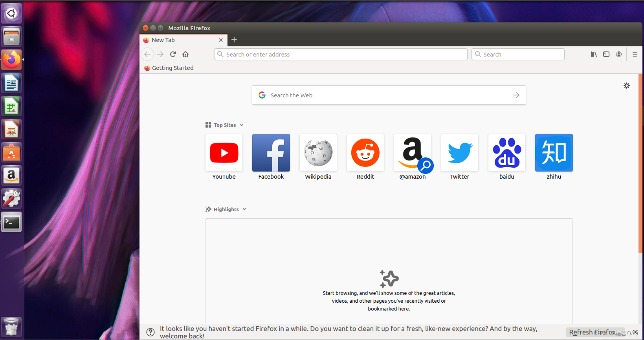The width and height of the screenshot is (644, 340).
Task: Select the New Tab tab
Action: point(183,40)
